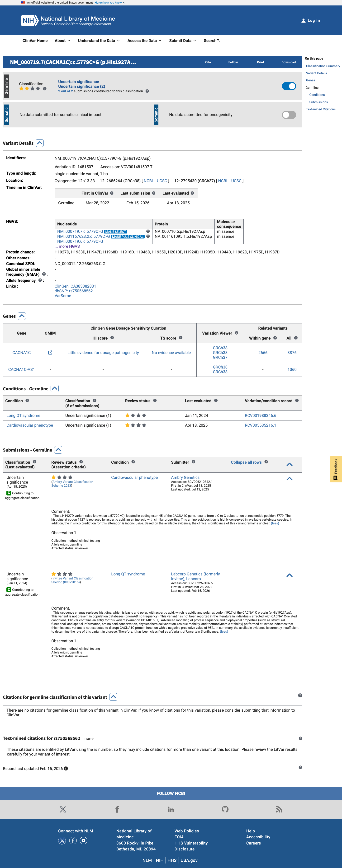Jump to Text-mined Citations in On this page
The width and height of the screenshot is (342, 868).
point(321,109)
